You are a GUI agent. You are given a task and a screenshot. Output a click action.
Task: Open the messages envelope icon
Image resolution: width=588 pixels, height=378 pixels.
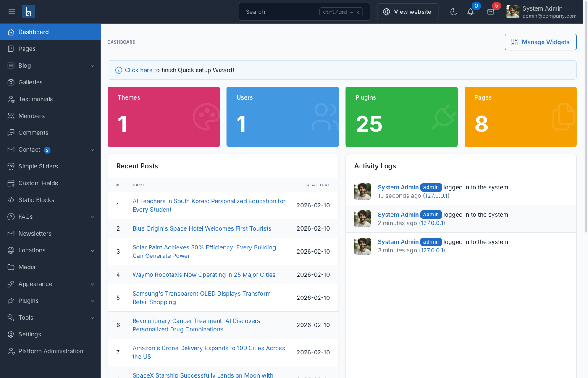491,12
